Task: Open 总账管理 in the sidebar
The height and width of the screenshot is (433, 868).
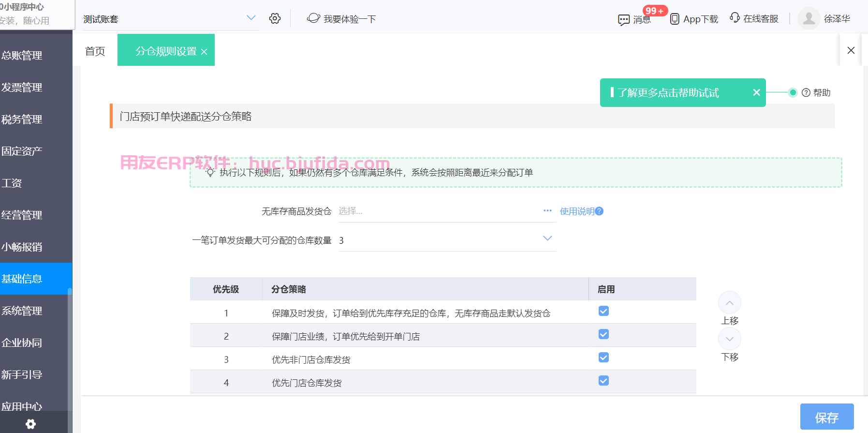Action: (x=36, y=55)
